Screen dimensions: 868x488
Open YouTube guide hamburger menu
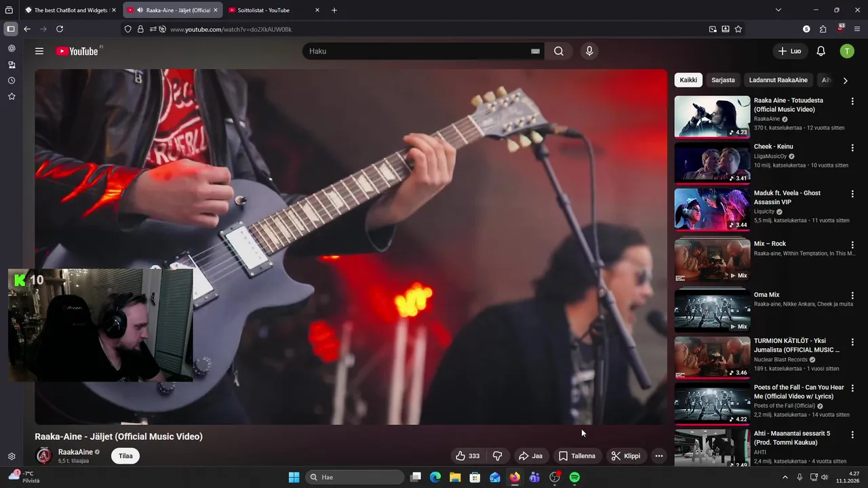pos(39,51)
